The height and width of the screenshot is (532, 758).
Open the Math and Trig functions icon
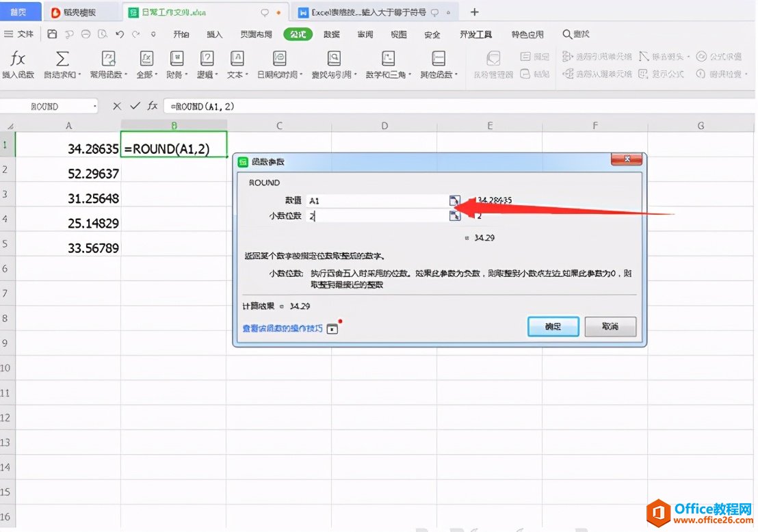[388, 59]
